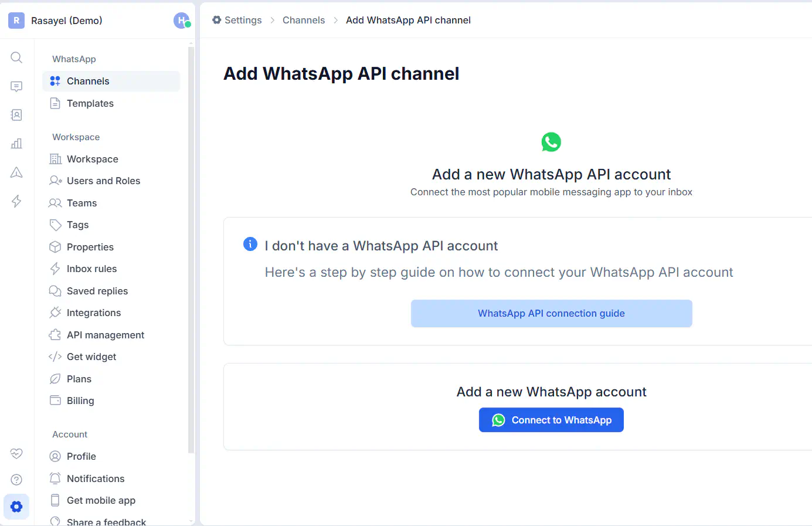This screenshot has width=812, height=526.
Task: Open the help question mark icon
Action: pyautogui.click(x=16, y=480)
